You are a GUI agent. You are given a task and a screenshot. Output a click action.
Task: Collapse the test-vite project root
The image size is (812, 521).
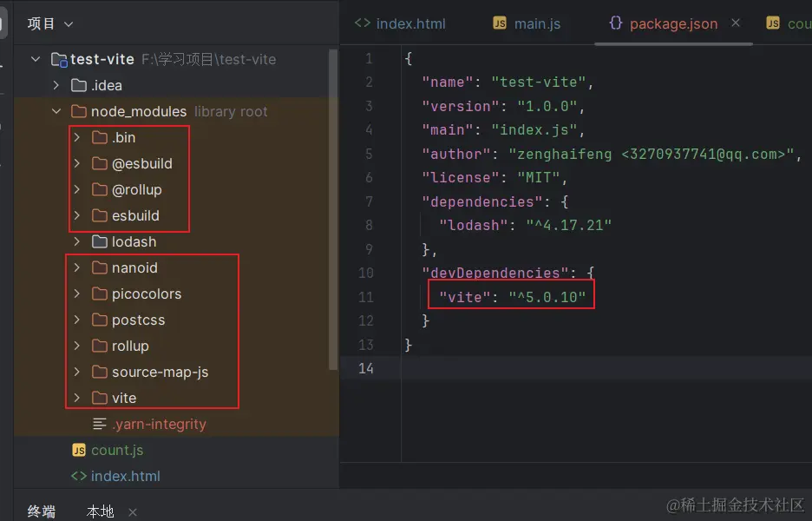tap(36, 59)
